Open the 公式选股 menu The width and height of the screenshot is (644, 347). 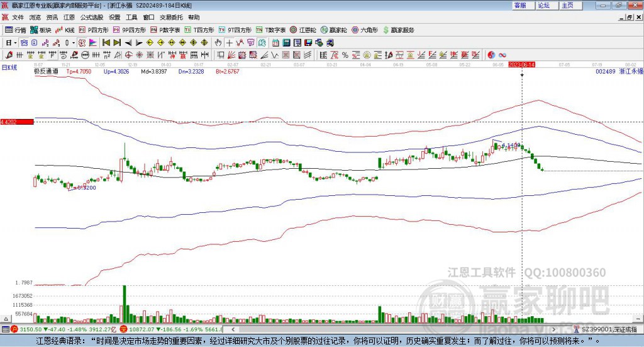(92, 17)
